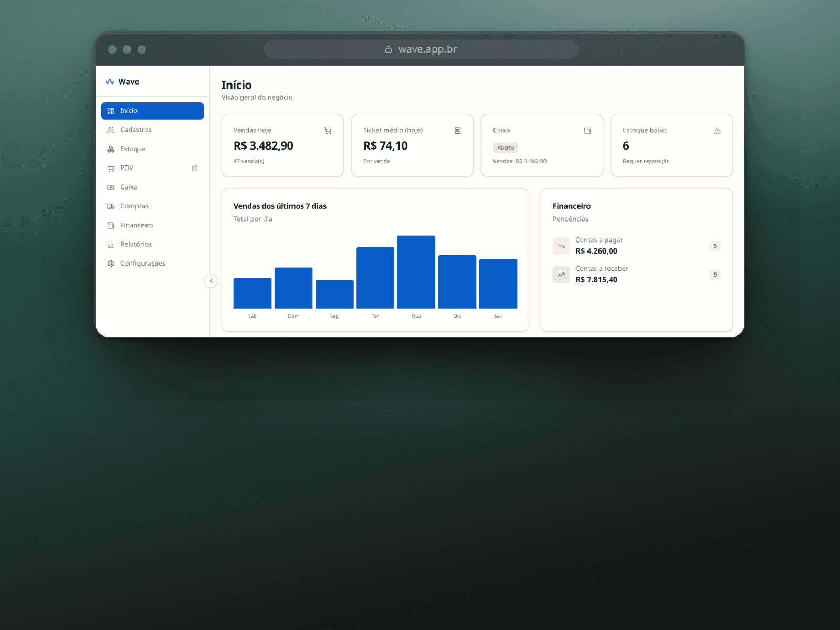Open Relatórios in the sidebar

click(152, 244)
